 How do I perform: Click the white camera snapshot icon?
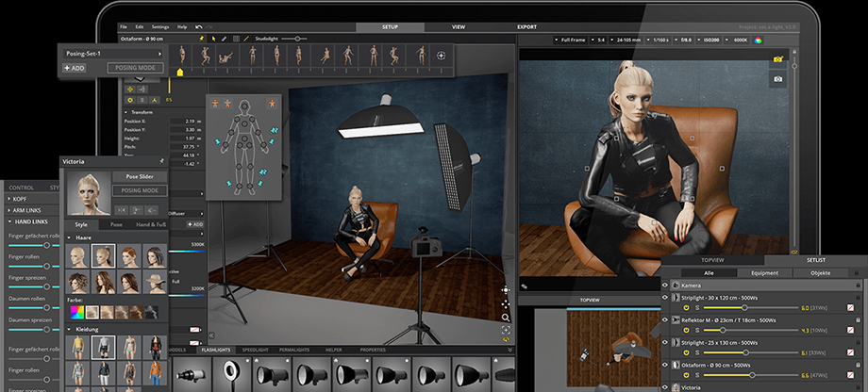(x=777, y=79)
